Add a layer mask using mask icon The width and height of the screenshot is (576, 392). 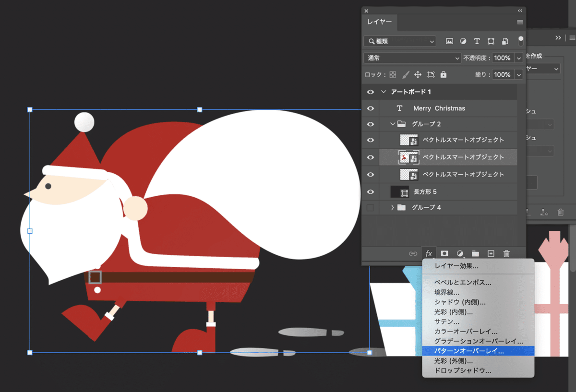[x=444, y=253]
